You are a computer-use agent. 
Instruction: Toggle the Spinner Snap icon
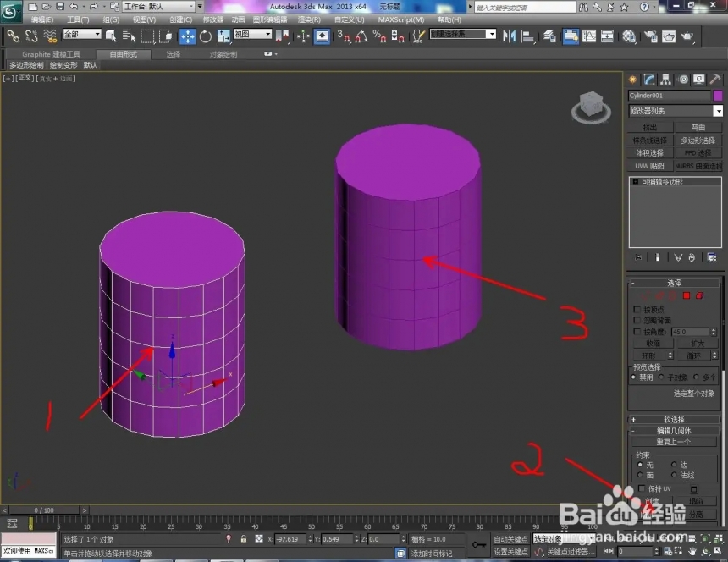point(398,36)
